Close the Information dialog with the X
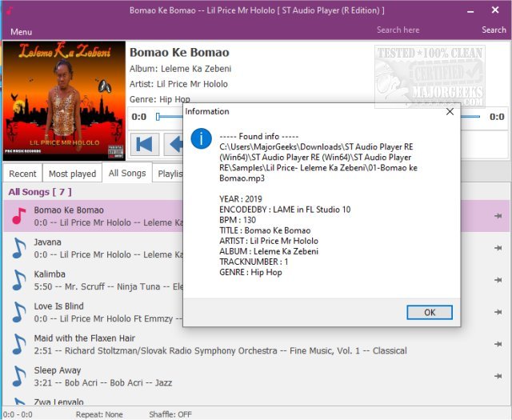This screenshot has width=512, height=420. 450,112
